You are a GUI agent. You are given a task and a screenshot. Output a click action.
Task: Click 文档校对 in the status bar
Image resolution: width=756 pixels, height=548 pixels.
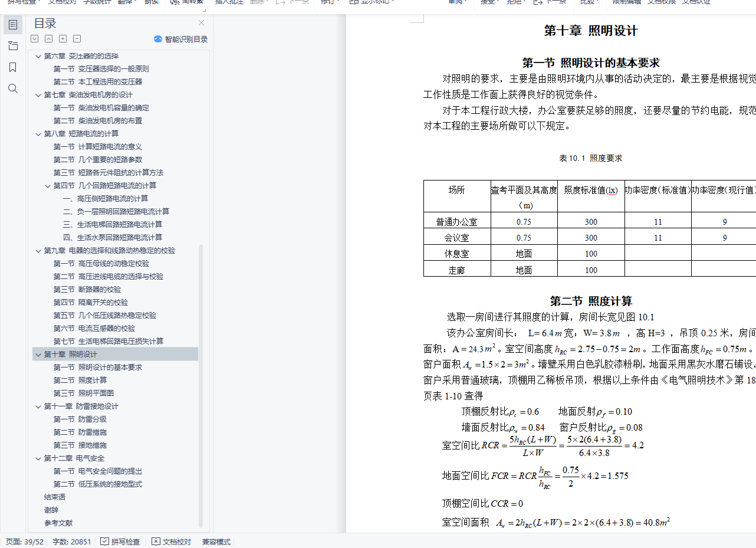click(x=171, y=542)
